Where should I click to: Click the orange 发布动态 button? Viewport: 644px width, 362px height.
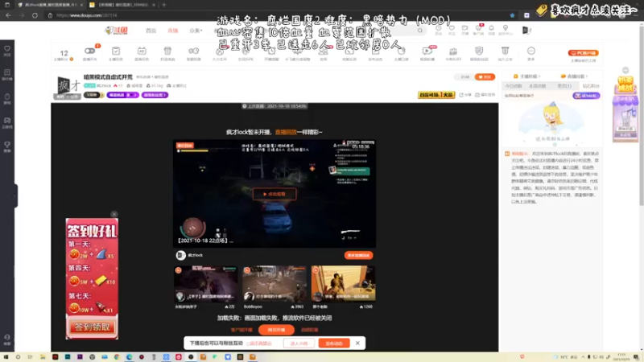click(x=334, y=343)
